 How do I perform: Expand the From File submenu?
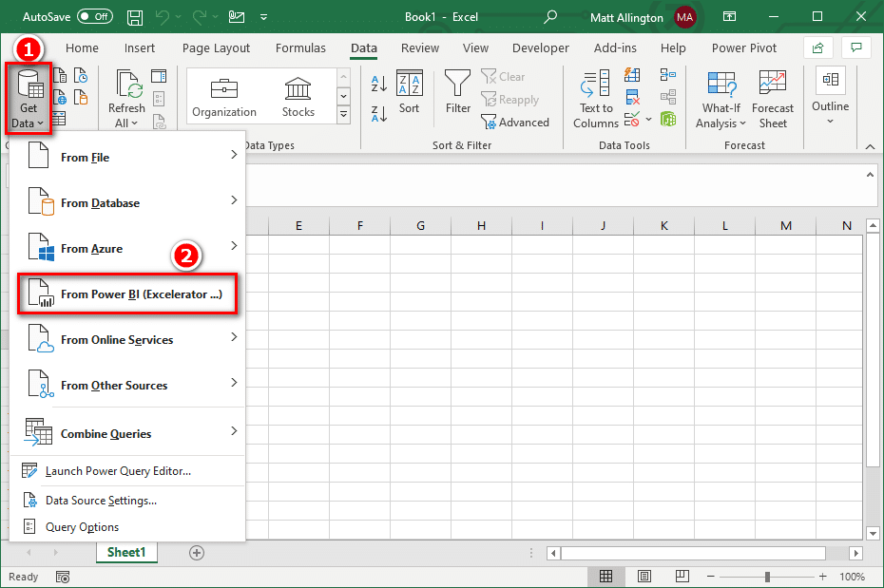pos(128,157)
